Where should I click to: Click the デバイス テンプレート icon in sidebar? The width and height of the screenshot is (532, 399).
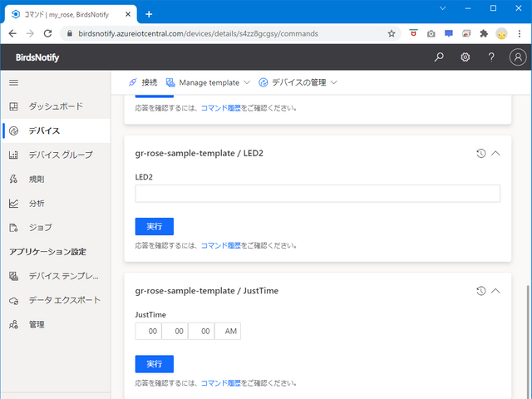[x=13, y=276]
